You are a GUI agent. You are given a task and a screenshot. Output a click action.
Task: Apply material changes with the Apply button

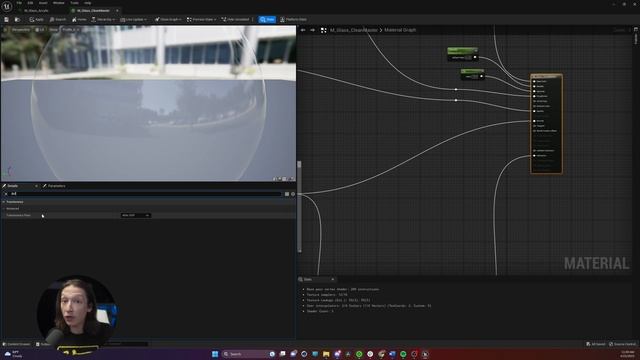pos(36,19)
